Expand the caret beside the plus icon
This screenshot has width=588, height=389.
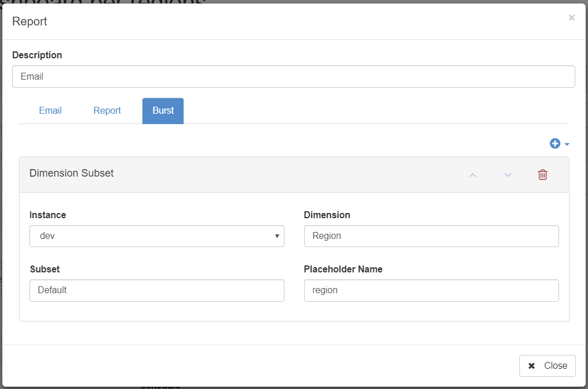click(x=567, y=144)
